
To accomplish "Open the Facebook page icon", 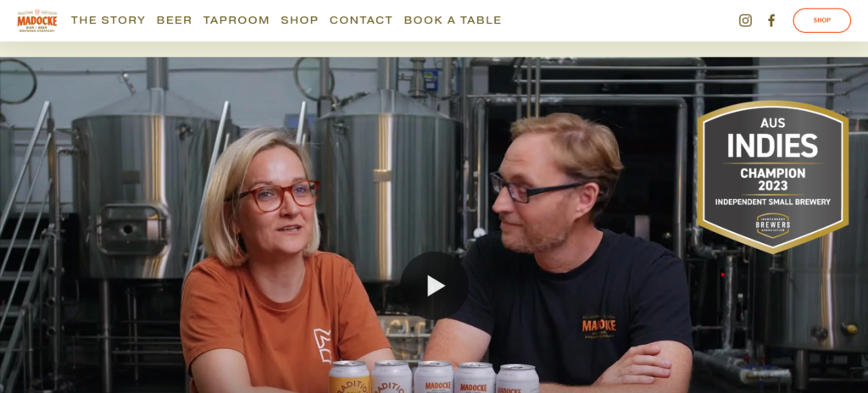I will click(x=771, y=20).
